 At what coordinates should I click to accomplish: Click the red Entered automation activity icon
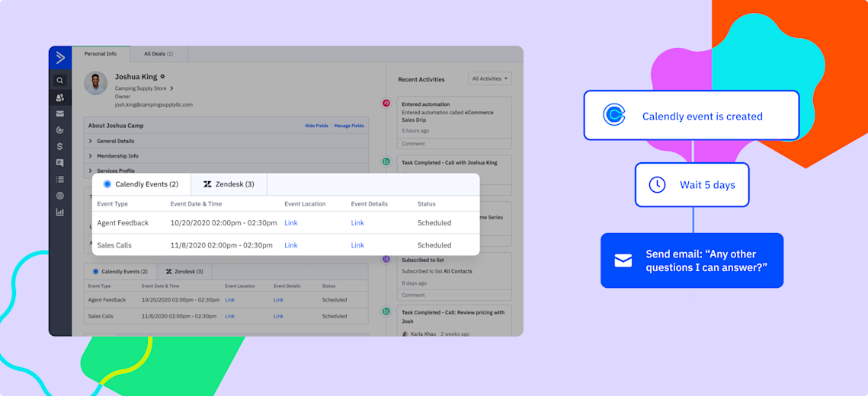pos(386,103)
